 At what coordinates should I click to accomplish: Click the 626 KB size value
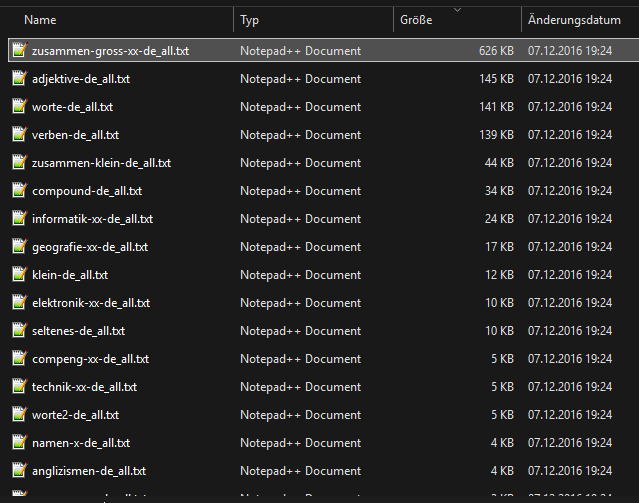(496, 51)
